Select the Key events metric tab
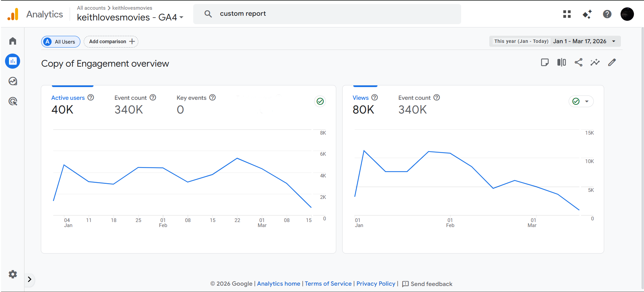The height and width of the screenshot is (292, 644). coord(192,98)
